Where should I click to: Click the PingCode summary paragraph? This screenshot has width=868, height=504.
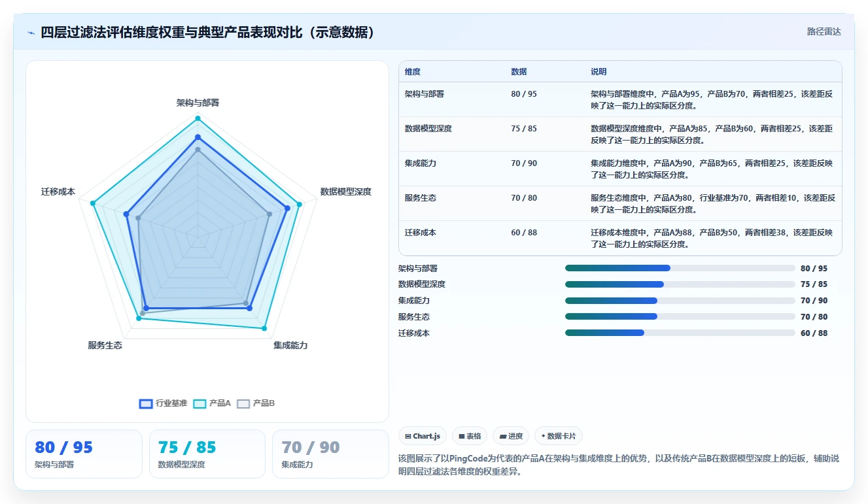pyautogui.click(x=618, y=465)
